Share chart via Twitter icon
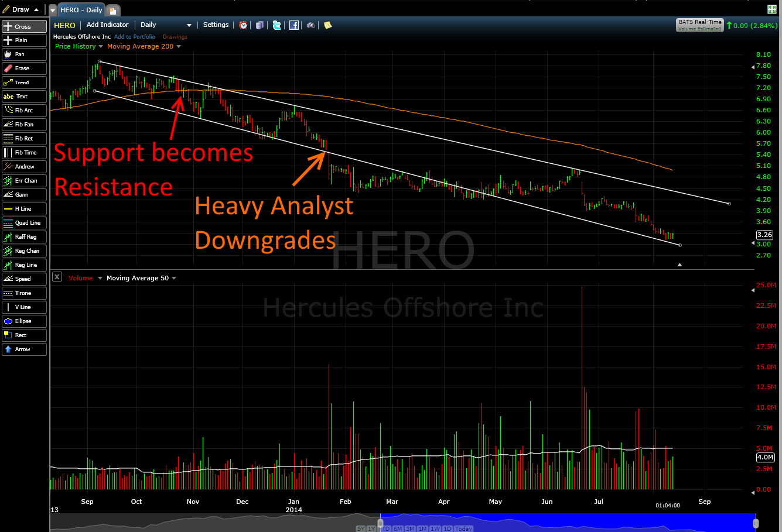782x532 pixels. 276,25
